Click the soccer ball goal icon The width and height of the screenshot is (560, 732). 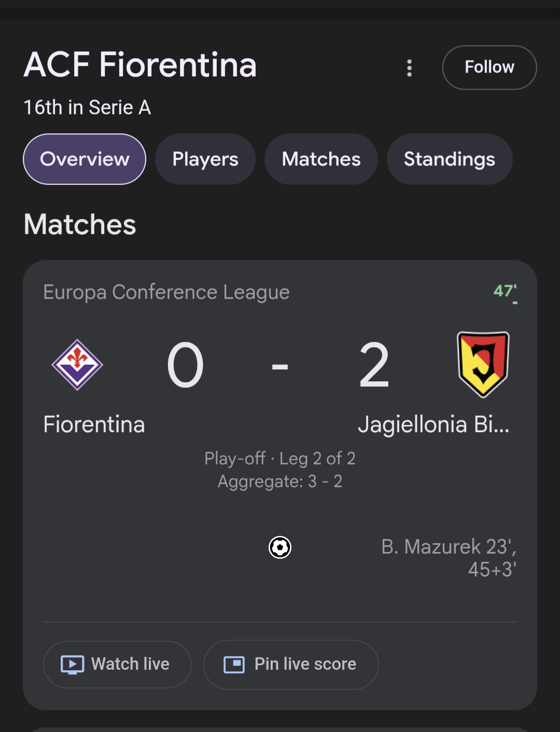[280, 547]
